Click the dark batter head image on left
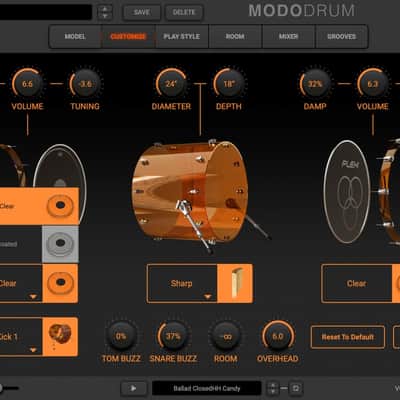 60,166
